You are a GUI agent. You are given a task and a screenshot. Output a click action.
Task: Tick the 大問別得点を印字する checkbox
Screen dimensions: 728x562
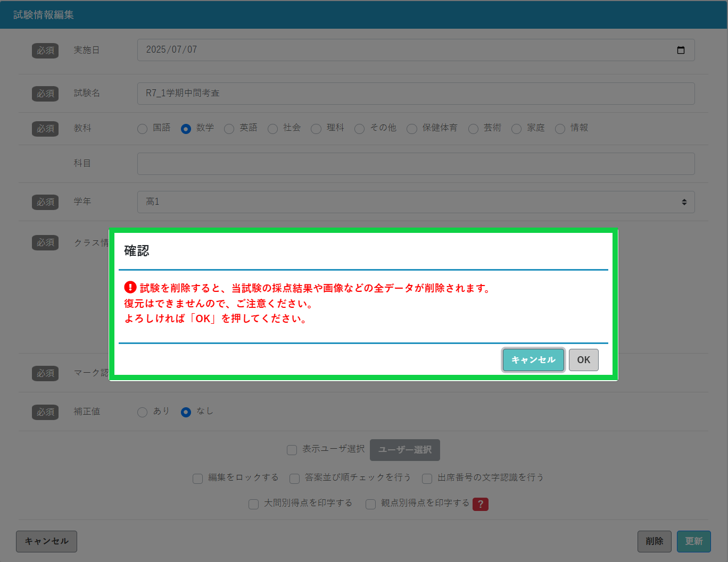pos(253,504)
